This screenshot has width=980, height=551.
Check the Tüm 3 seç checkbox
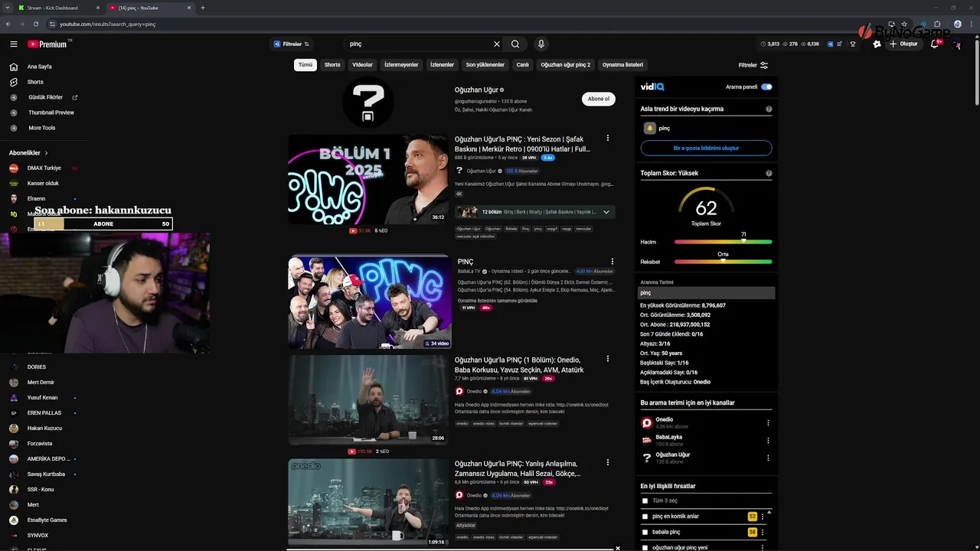645,500
